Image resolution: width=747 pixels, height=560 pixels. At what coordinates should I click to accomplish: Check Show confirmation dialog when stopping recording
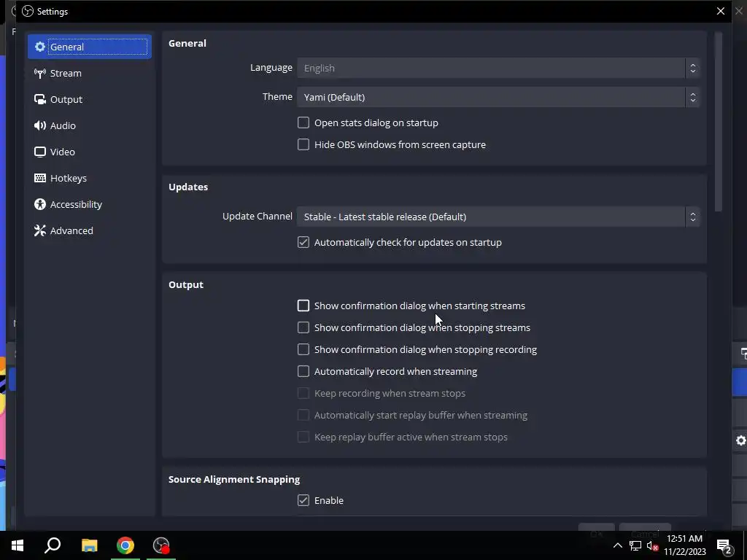tap(303, 349)
